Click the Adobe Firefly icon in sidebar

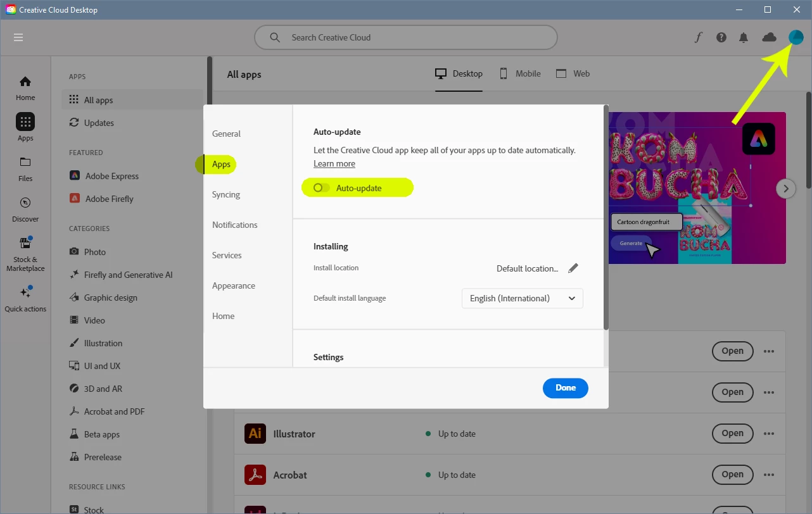tap(75, 198)
